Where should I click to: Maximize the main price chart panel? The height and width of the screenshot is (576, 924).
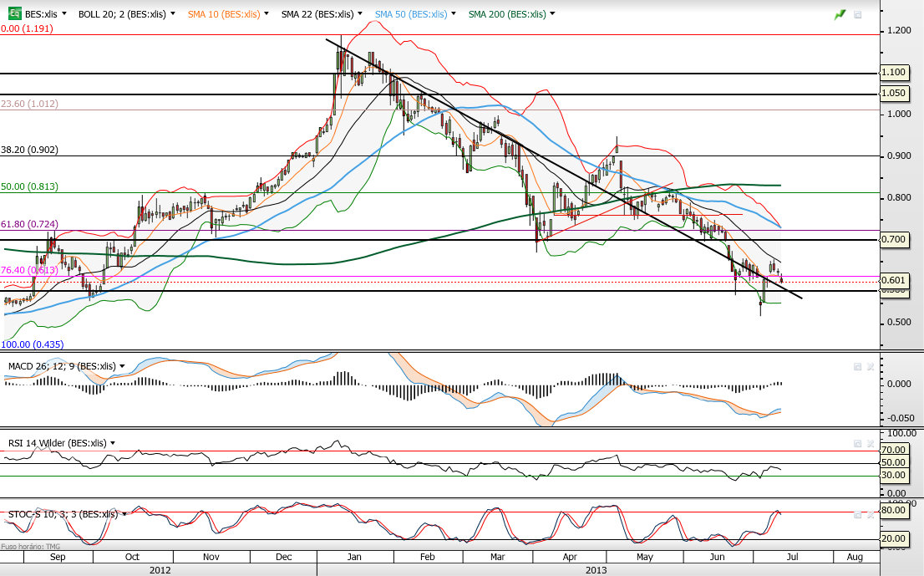click(x=858, y=15)
